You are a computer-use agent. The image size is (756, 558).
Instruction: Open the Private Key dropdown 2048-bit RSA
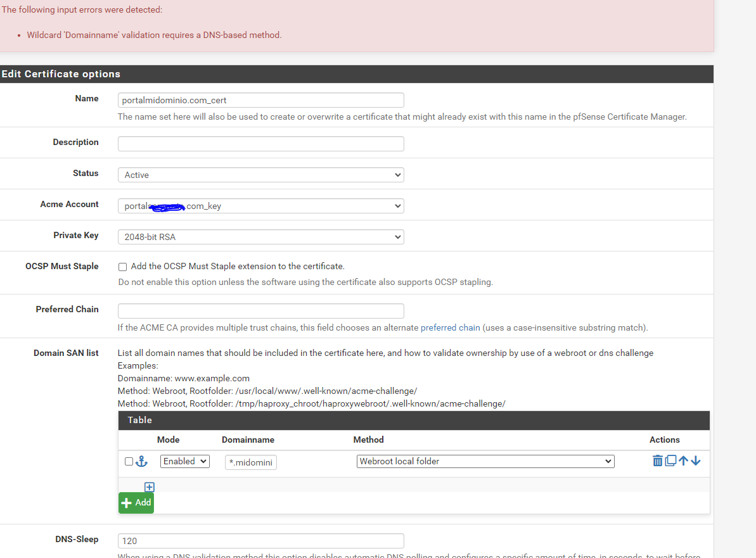(x=261, y=237)
